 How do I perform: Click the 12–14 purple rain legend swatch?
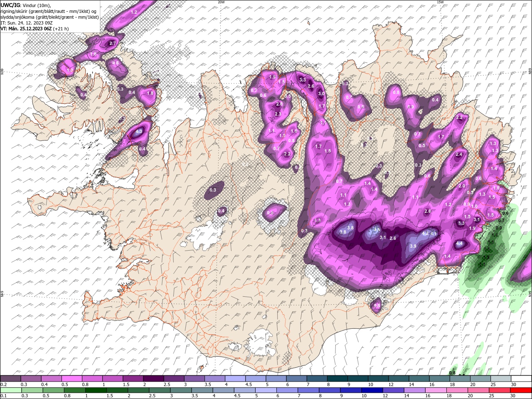point(394,390)
